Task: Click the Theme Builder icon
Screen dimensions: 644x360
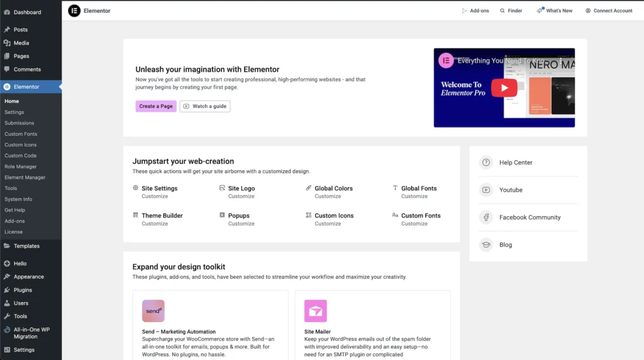Action: tap(136, 215)
